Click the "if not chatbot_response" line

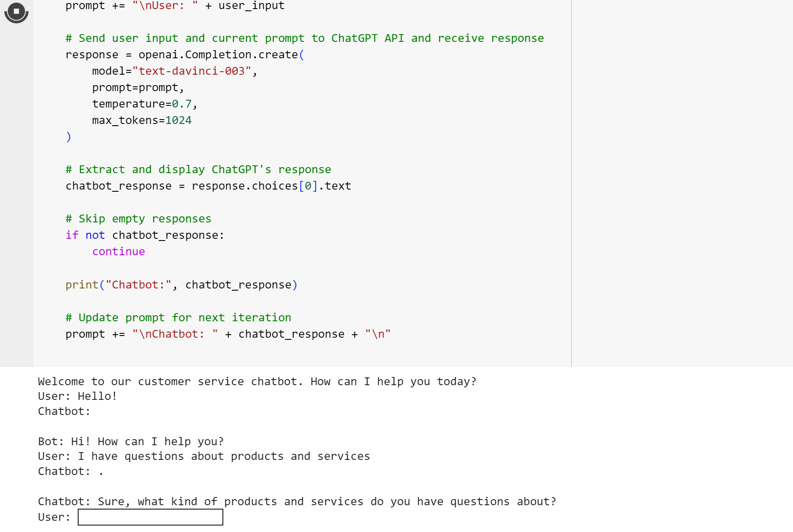[145, 235]
